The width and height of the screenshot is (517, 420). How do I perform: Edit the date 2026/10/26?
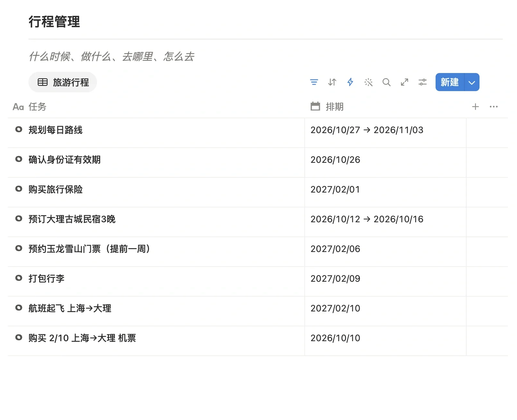pos(335,160)
